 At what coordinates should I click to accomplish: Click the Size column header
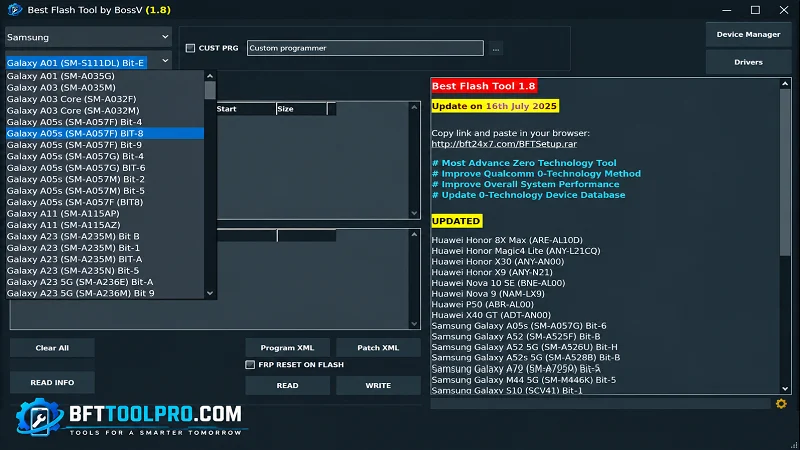tap(302, 109)
